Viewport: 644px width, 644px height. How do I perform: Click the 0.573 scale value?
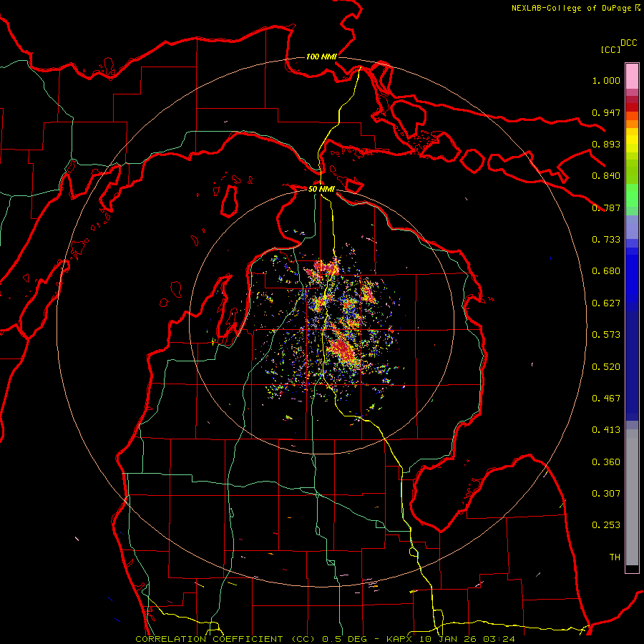point(606,335)
